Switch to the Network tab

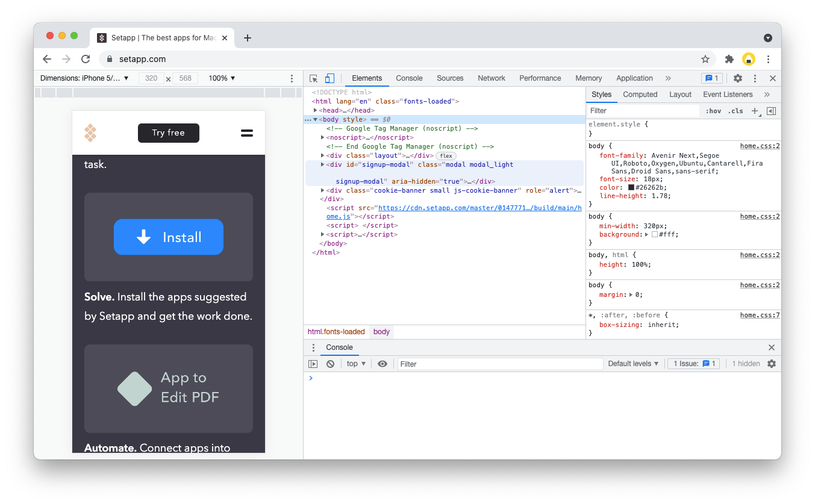click(x=492, y=78)
